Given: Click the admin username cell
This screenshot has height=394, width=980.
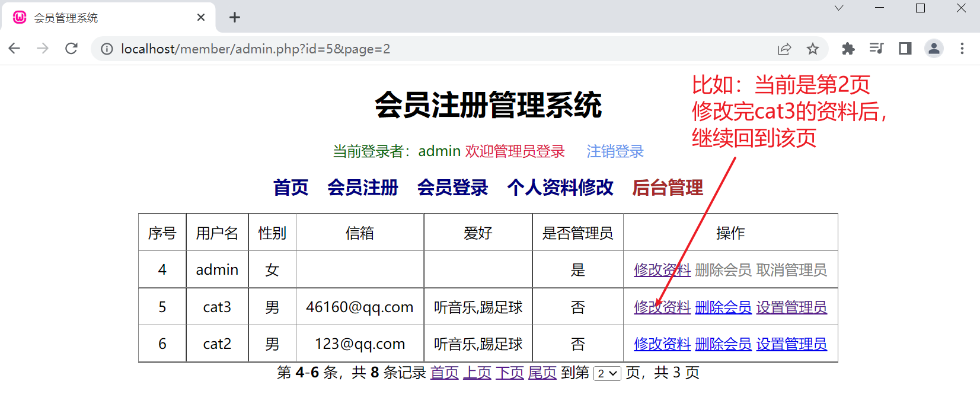Looking at the screenshot, I should pyautogui.click(x=217, y=269).
